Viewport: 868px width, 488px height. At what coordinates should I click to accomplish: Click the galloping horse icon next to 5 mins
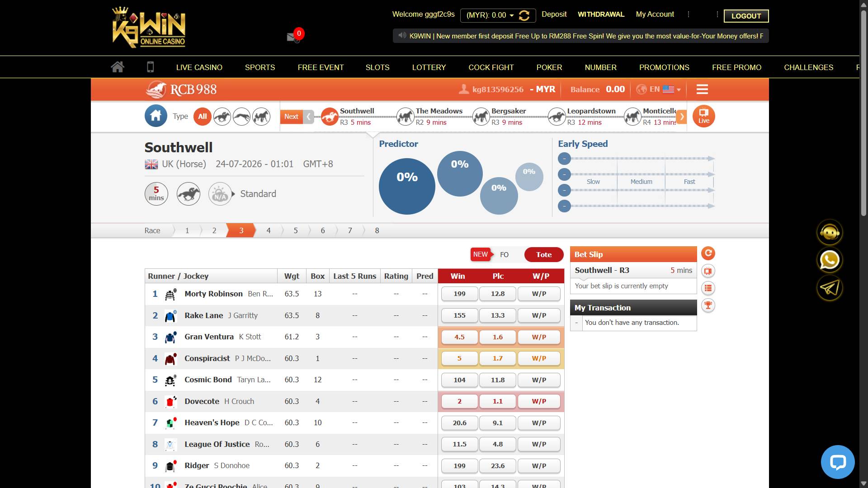189,194
